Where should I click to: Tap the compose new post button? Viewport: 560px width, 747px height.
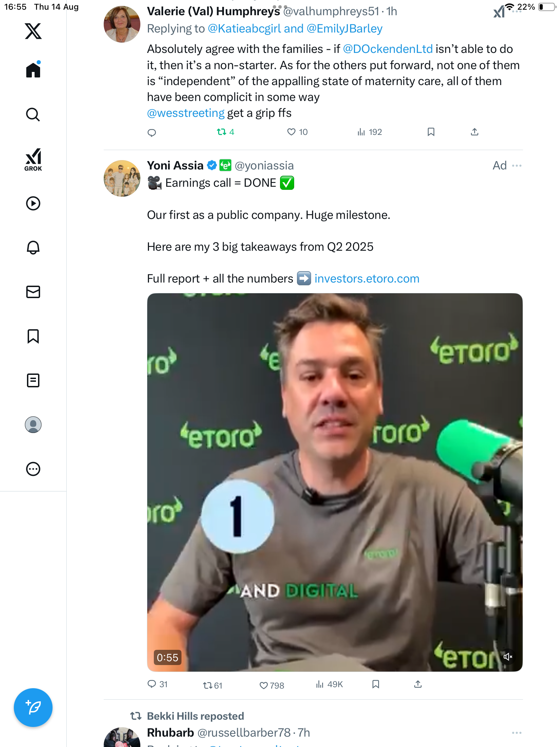(33, 708)
